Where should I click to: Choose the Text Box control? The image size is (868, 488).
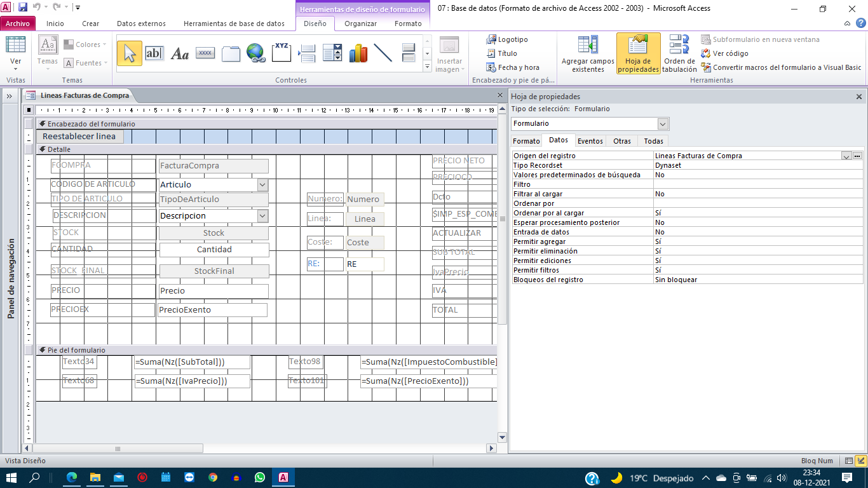[154, 53]
